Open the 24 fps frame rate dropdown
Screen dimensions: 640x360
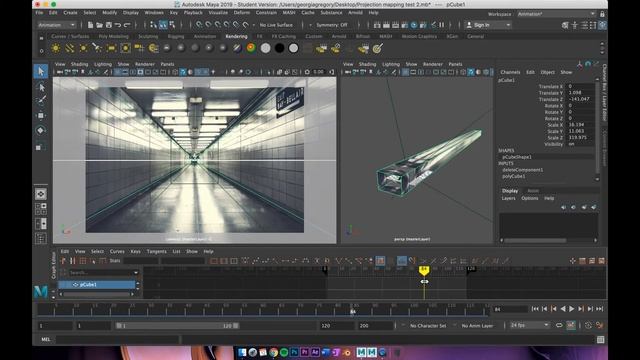pyautogui.click(x=529, y=325)
